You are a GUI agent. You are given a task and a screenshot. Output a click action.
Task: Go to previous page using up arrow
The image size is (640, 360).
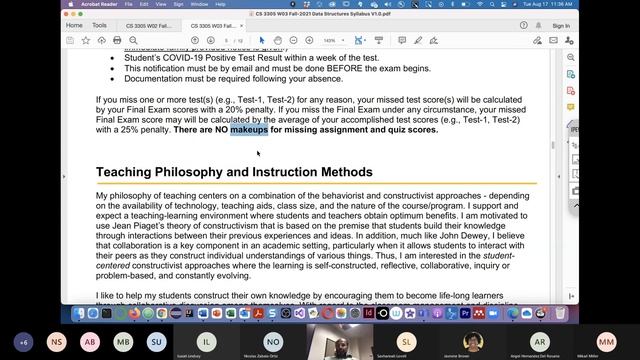(195, 40)
